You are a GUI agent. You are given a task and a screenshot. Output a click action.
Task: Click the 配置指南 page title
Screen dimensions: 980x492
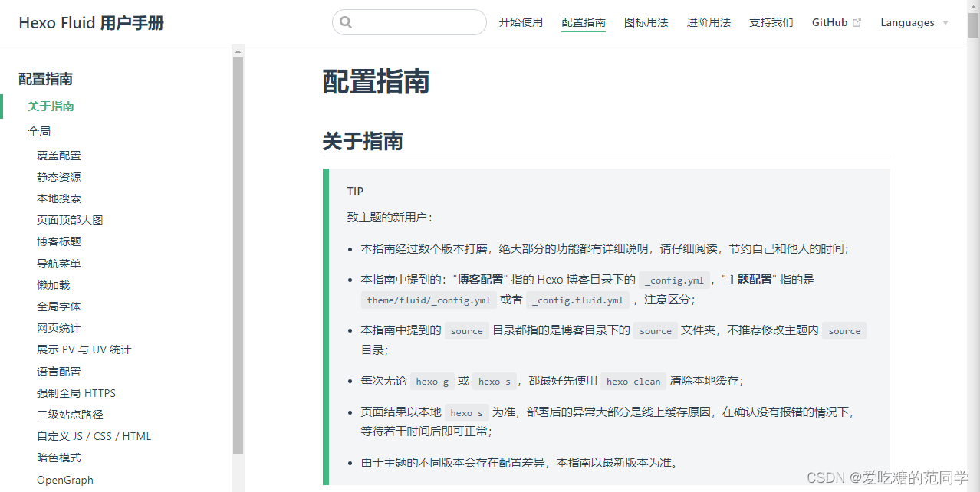tap(376, 81)
